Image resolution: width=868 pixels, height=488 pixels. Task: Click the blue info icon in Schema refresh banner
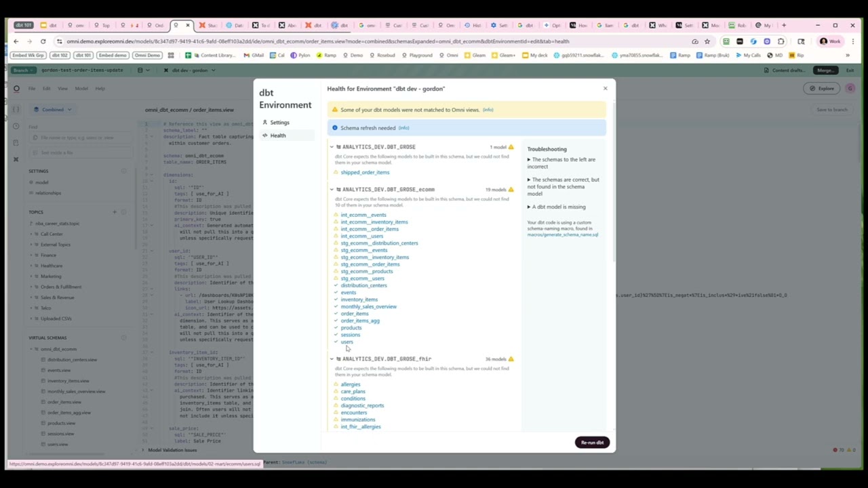pos(335,127)
